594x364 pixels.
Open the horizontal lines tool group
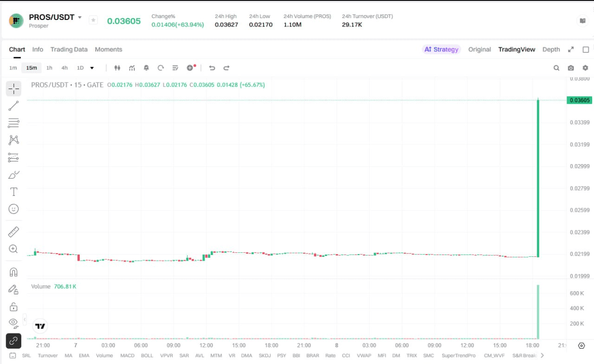[x=13, y=123]
